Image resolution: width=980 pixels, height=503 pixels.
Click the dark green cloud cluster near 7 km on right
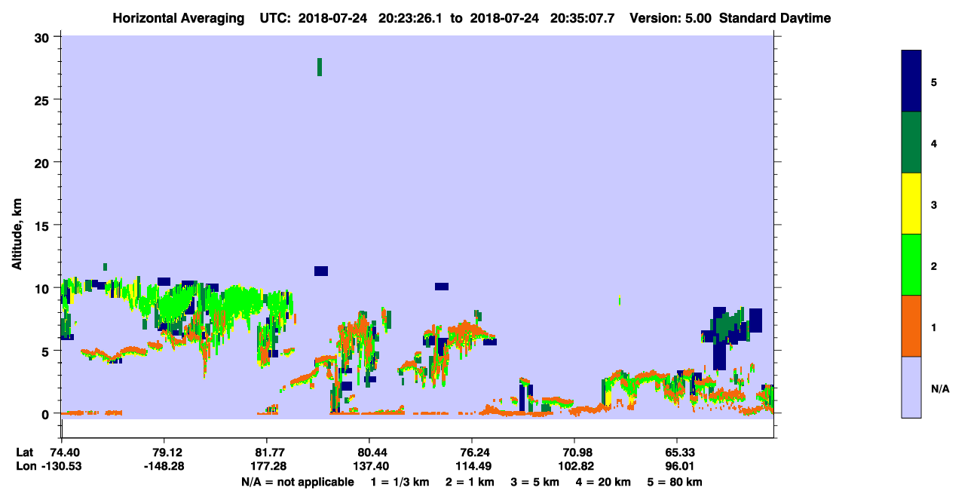[727, 326]
